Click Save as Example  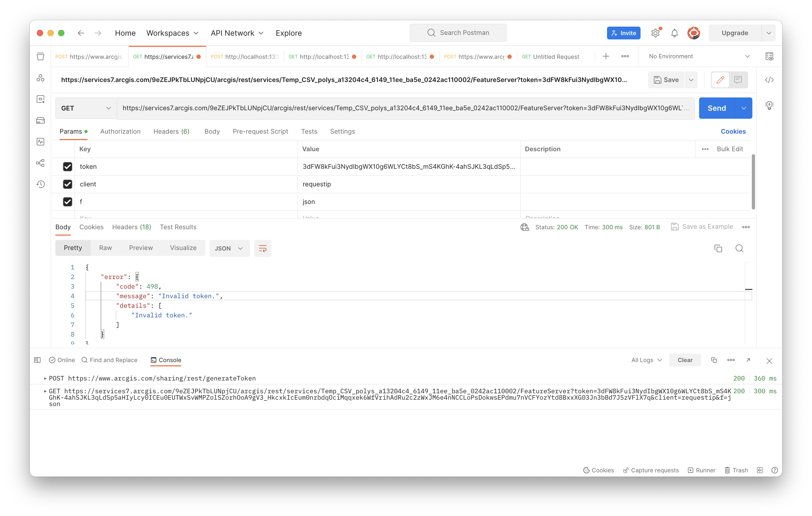pyautogui.click(x=702, y=227)
